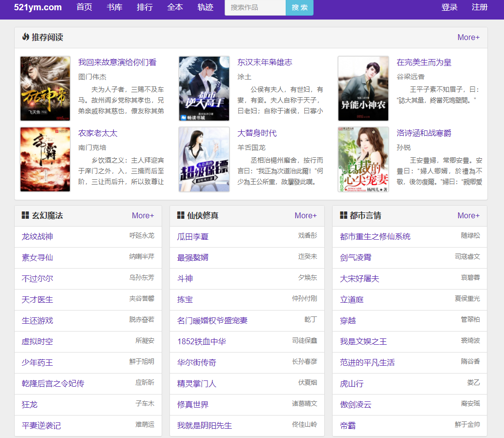Screen dimensions: 504x438
Task: Open the cover of 洛诗涵和战寒爵
Action: pyautogui.click(x=363, y=159)
